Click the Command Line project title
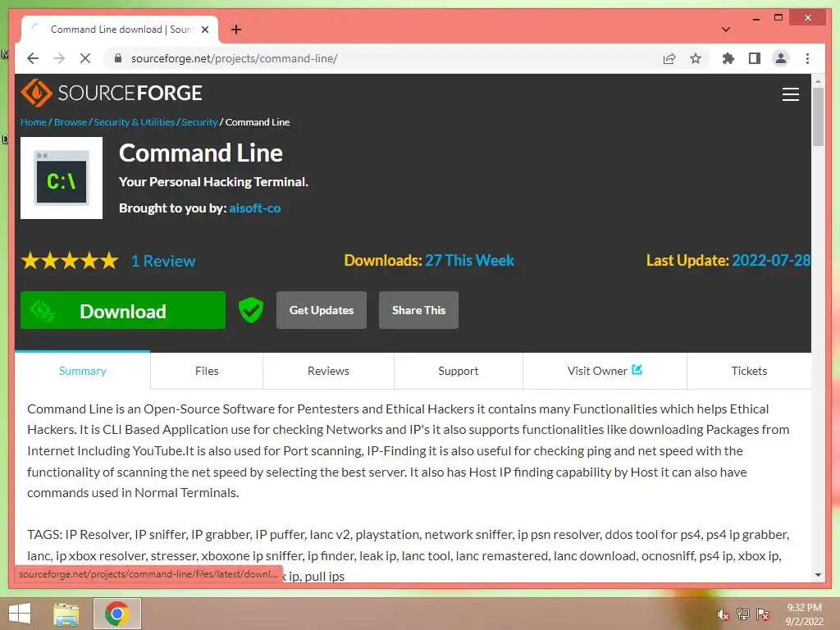Viewport: 840px width, 630px height. [201, 153]
